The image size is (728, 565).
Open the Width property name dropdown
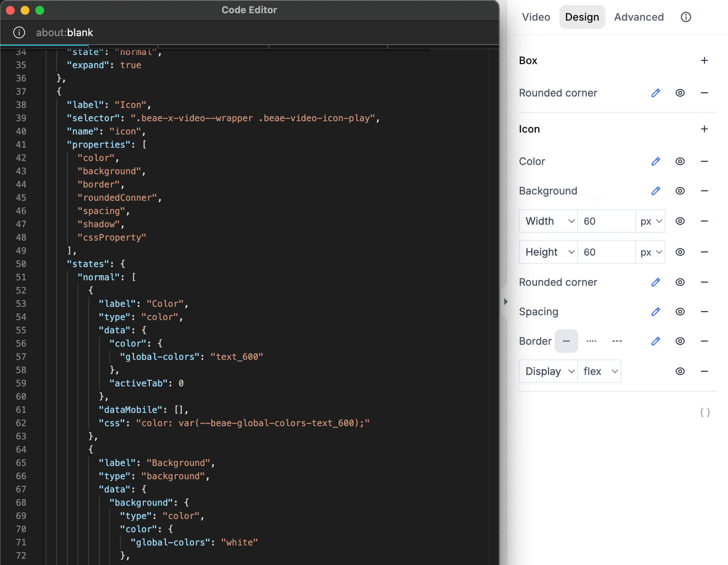549,221
